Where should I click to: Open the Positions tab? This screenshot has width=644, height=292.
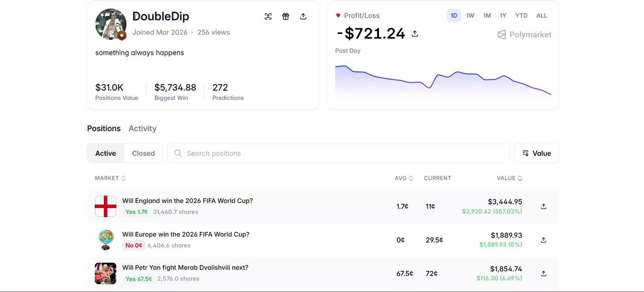point(104,128)
